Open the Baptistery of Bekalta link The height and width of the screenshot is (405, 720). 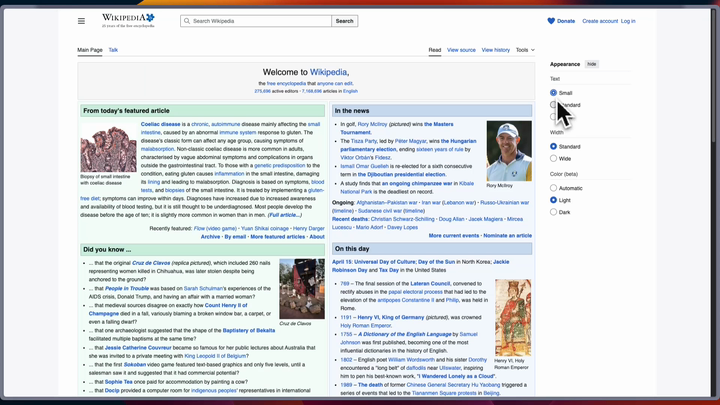coord(248,331)
